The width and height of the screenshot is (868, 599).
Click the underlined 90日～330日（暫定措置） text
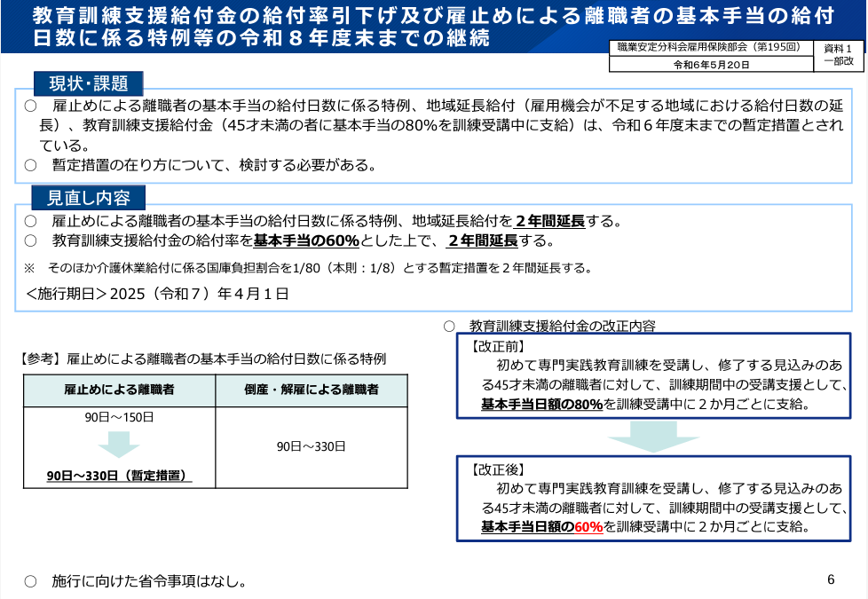(119, 475)
